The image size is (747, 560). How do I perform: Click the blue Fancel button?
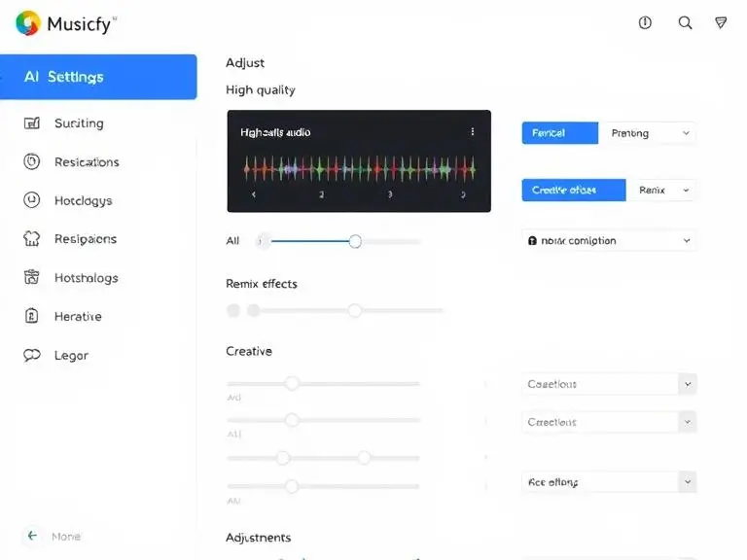[560, 133]
